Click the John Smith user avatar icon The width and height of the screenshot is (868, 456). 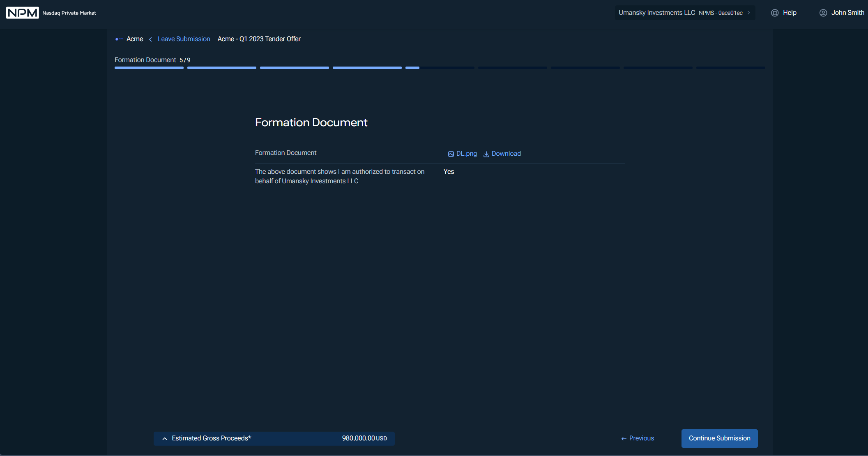(x=823, y=13)
